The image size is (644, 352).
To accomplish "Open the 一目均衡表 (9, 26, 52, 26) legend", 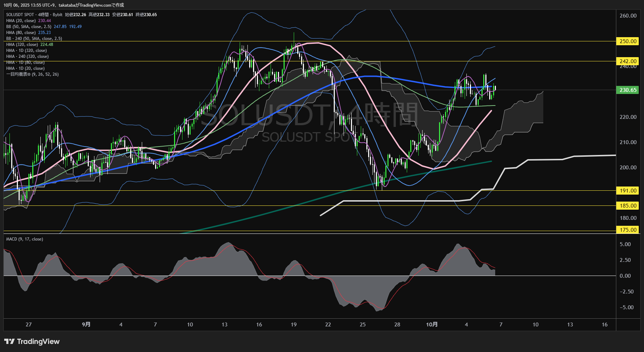I will (32, 74).
